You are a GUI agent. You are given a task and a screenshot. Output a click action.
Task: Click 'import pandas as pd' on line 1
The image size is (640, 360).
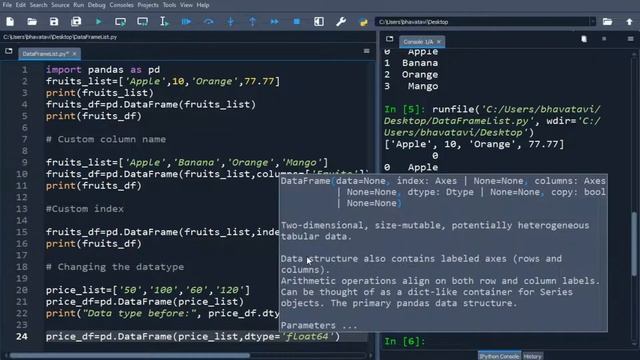pyautogui.click(x=103, y=70)
